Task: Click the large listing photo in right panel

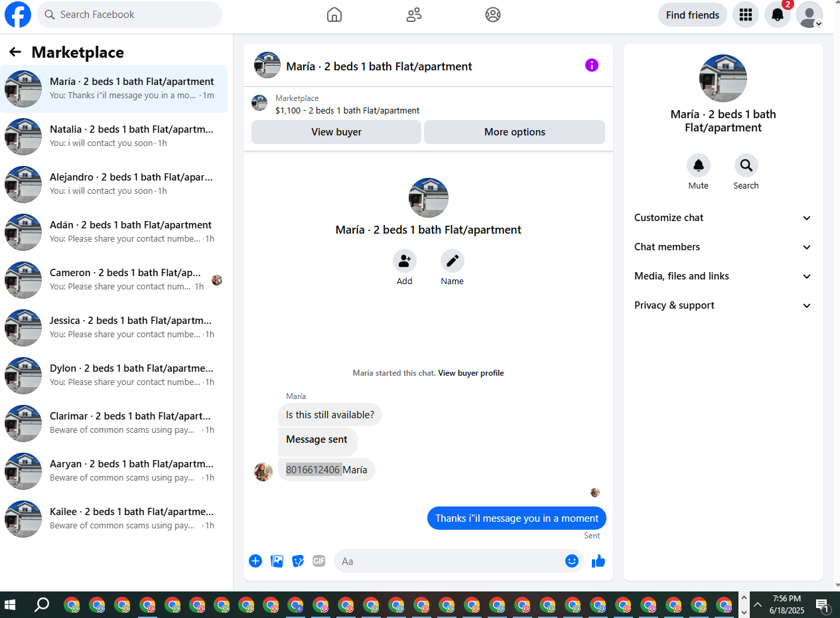Action: (723, 78)
